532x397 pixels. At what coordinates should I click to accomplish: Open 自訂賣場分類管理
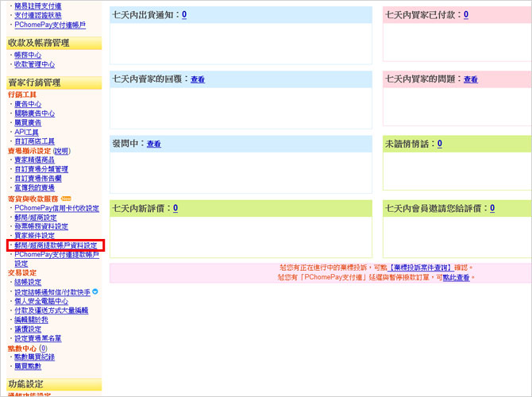(40, 169)
